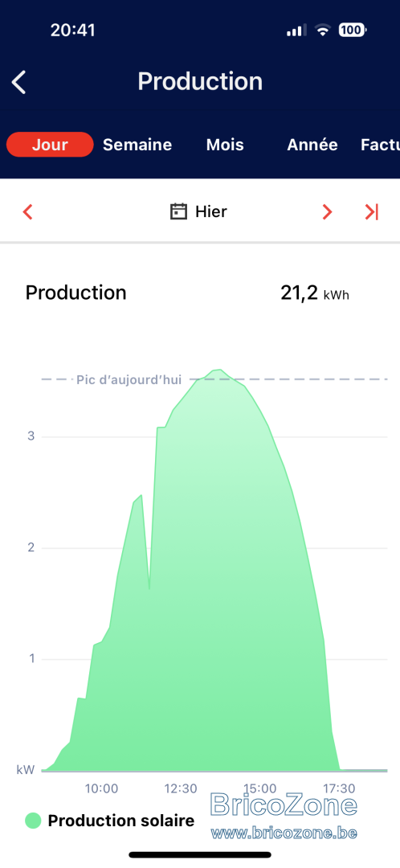This screenshot has width=400, height=868.
Task: Select the Jour tab
Action: (x=50, y=145)
